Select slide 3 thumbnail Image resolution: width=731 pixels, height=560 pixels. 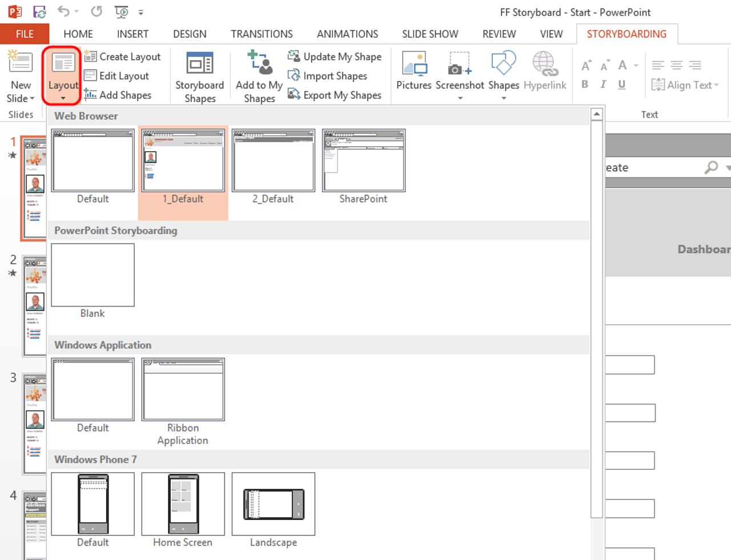[34, 424]
